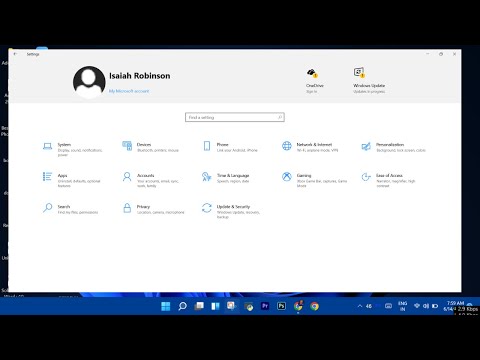
Task: Go back with the Settings back arrow
Action: [15, 54]
